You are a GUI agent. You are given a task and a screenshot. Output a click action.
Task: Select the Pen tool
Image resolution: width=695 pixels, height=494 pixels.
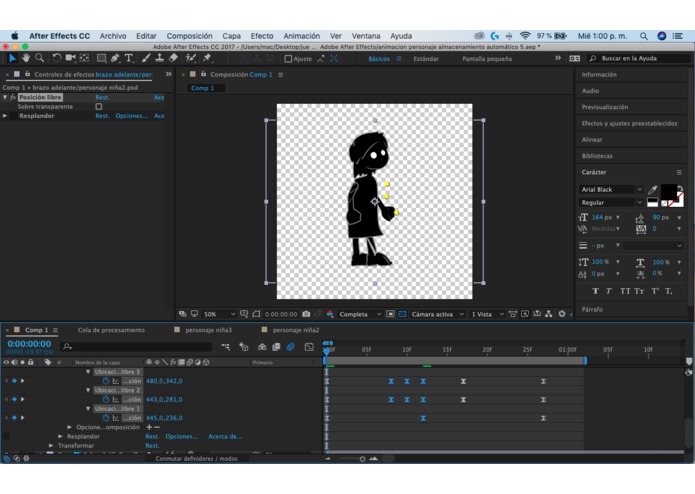tap(115, 59)
